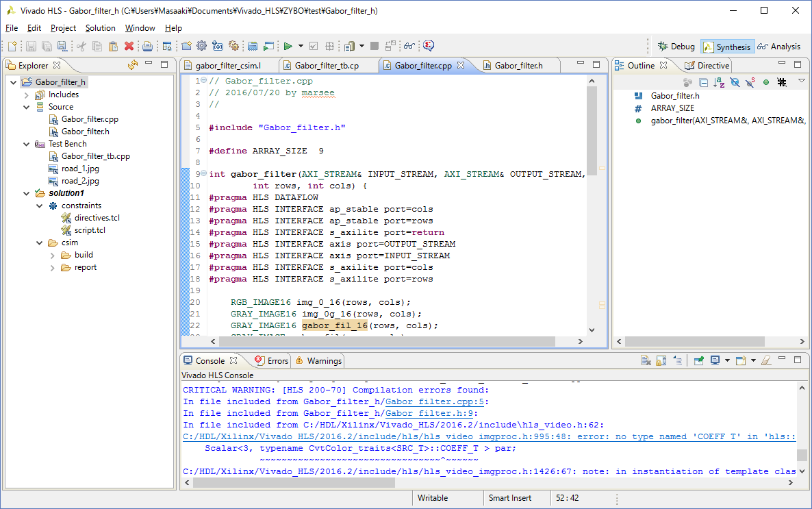Click the Print toolbar icon
Image resolution: width=812 pixels, height=509 pixels.
pos(147,46)
